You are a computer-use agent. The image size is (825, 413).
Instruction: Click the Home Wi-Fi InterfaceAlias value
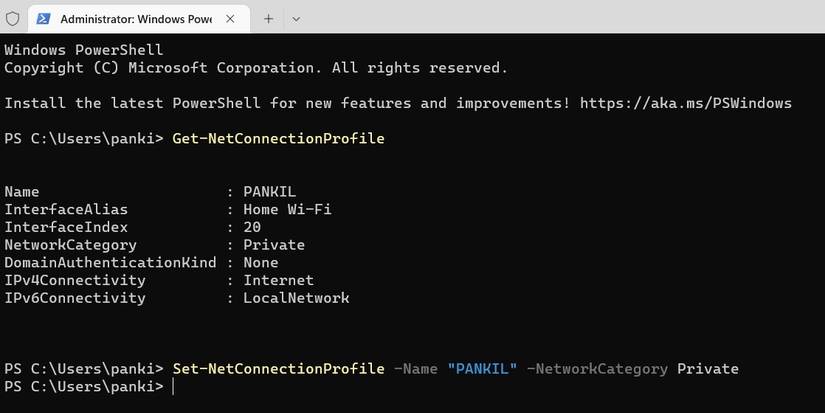coord(287,209)
